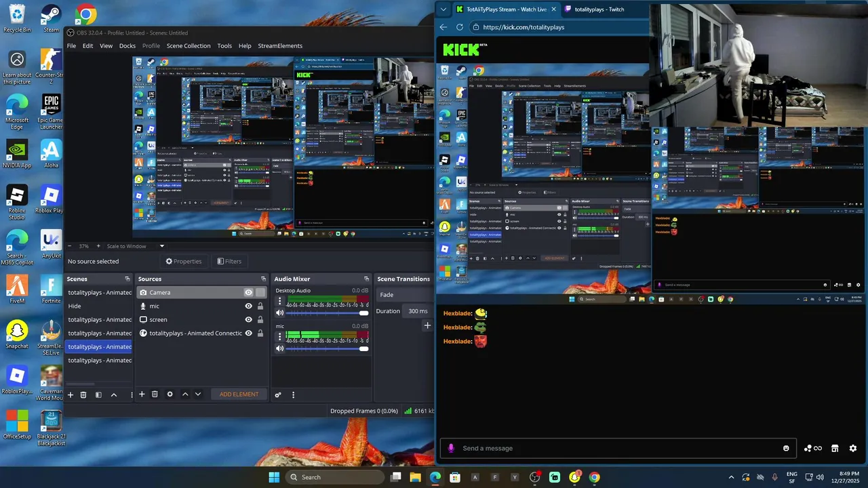Undock the Audio Mixer panel

[366, 279]
